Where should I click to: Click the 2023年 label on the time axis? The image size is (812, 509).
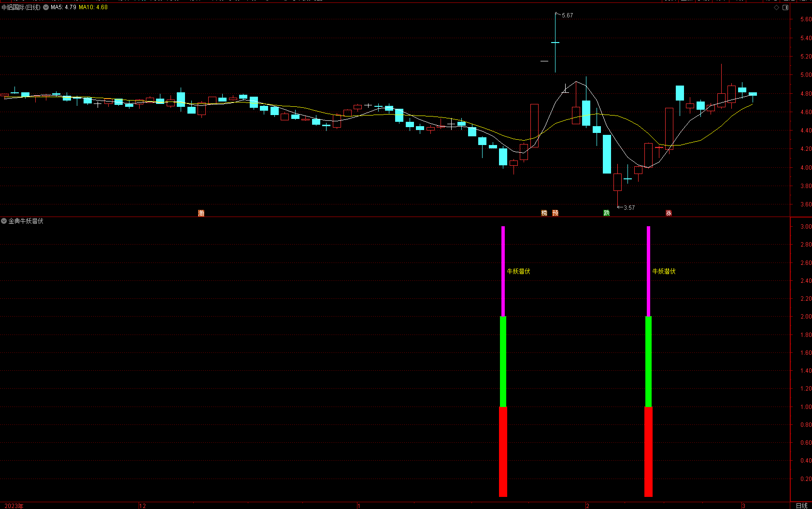[x=14, y=506]
